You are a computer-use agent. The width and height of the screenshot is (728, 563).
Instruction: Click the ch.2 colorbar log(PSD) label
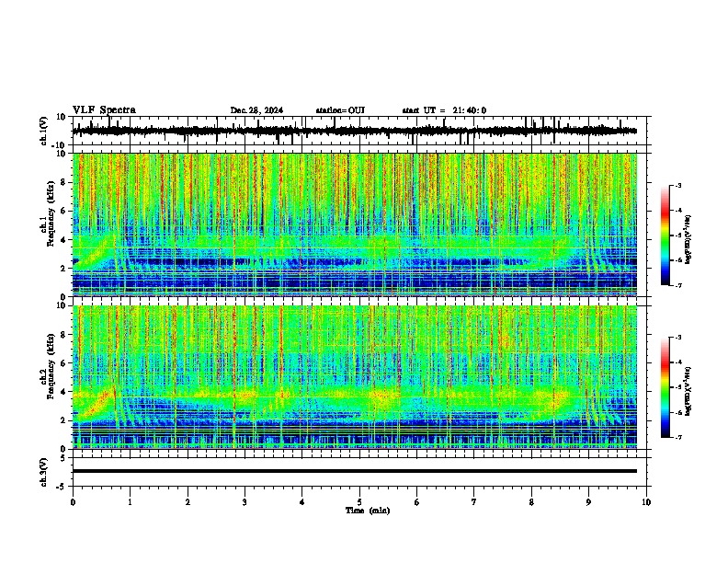pyautogui.click(x=688, y=391)
